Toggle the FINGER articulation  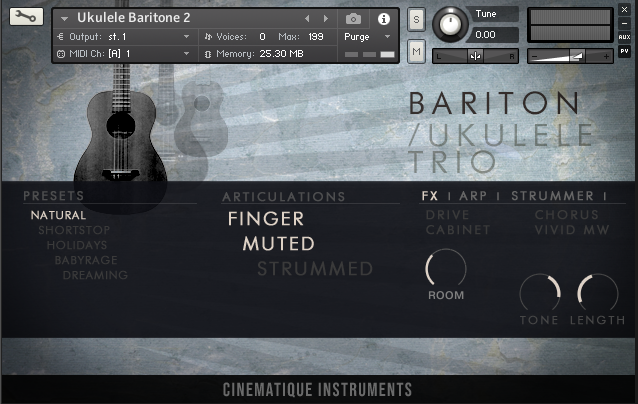pos(266,219)
